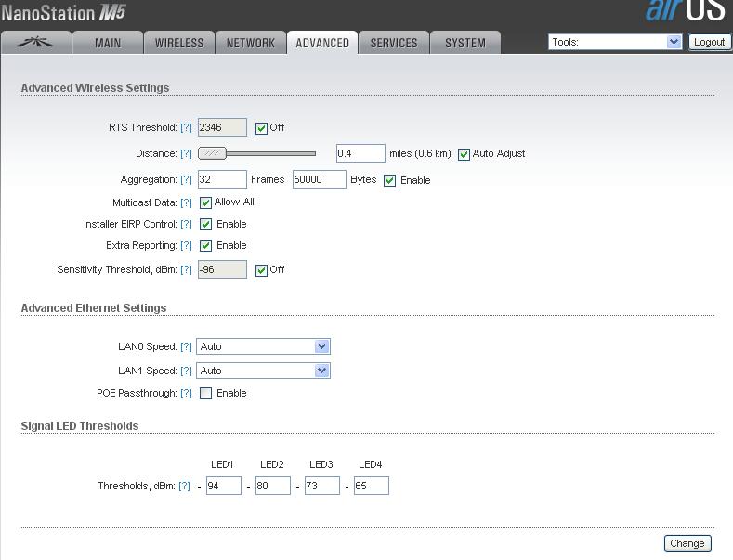Open Installer EIRP Control help icon
The height and width of the screenshot is (560, 733).
(186, 225)
